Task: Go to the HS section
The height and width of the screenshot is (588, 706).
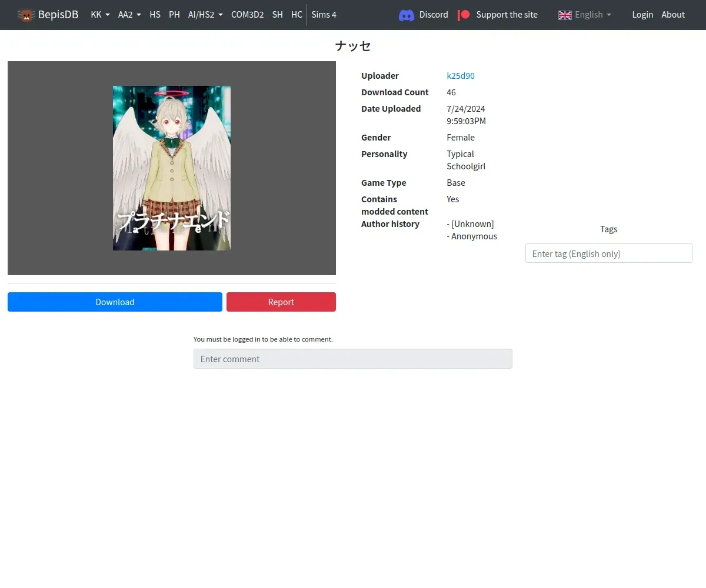Action: [x=155, y=15]
